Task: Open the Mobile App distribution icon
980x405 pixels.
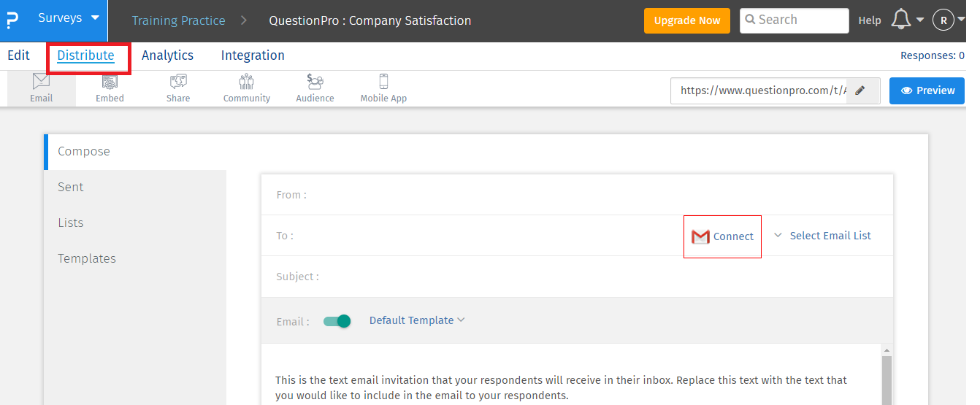Action: click(x=383, y=82)
